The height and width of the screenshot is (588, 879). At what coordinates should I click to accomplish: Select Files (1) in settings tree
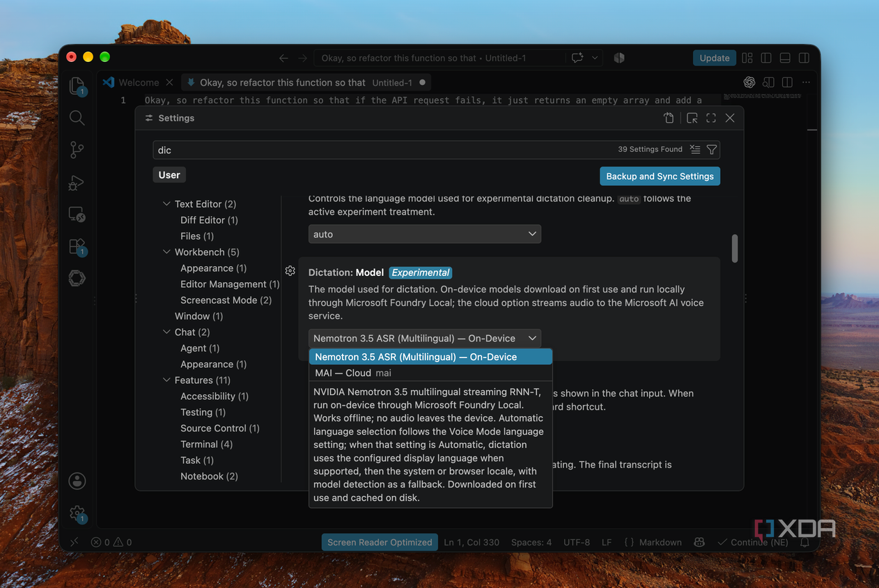(197, 236)
